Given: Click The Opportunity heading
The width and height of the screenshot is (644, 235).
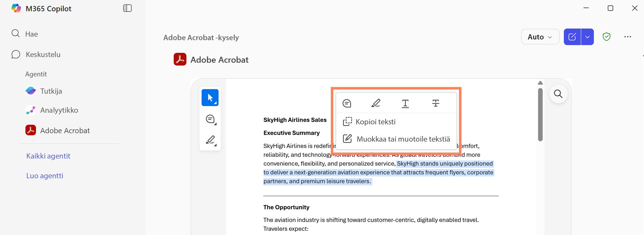Looking at the screenshot, I should [286, 207].
